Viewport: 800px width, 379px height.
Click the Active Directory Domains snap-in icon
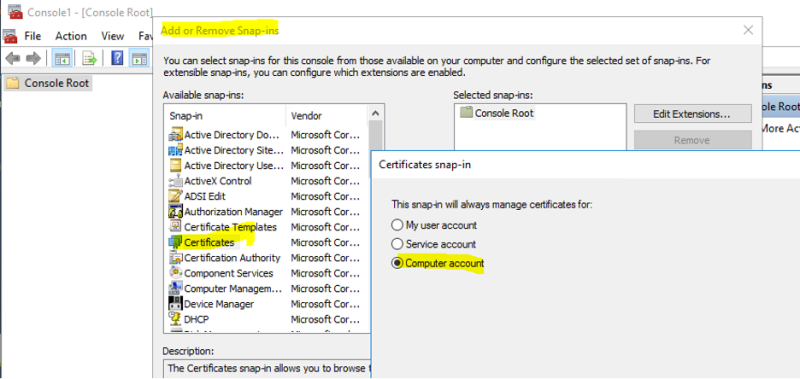176,135
